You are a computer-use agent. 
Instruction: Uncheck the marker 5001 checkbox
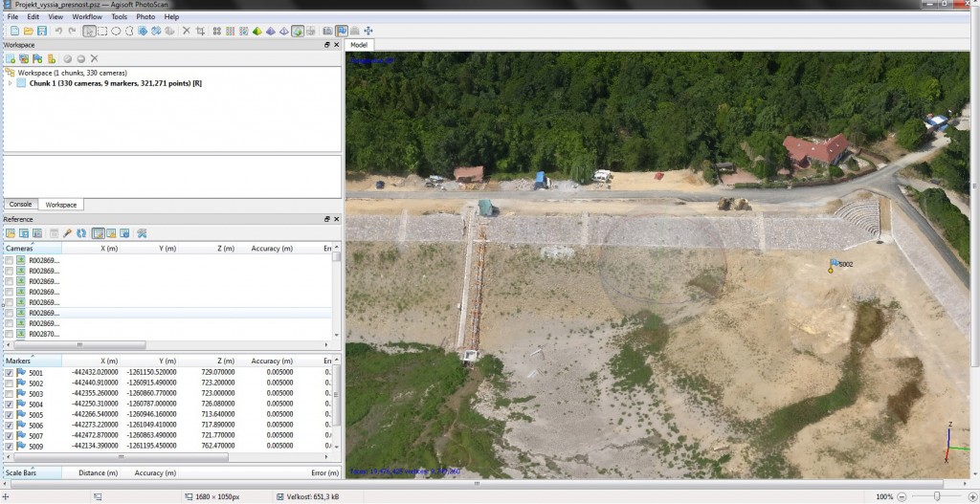click(x=10, y=373)
